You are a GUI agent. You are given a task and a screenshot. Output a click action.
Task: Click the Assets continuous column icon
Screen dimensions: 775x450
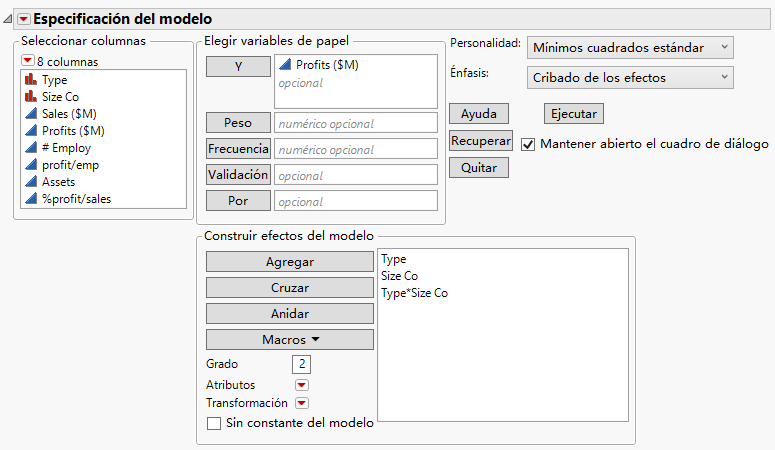pos(31,182)
